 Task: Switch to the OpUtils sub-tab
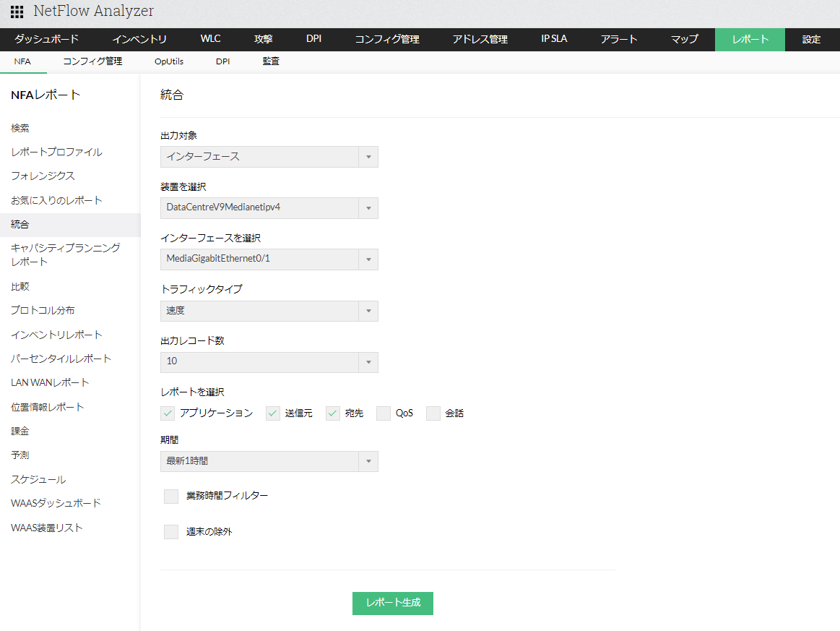tap(169, 62)
